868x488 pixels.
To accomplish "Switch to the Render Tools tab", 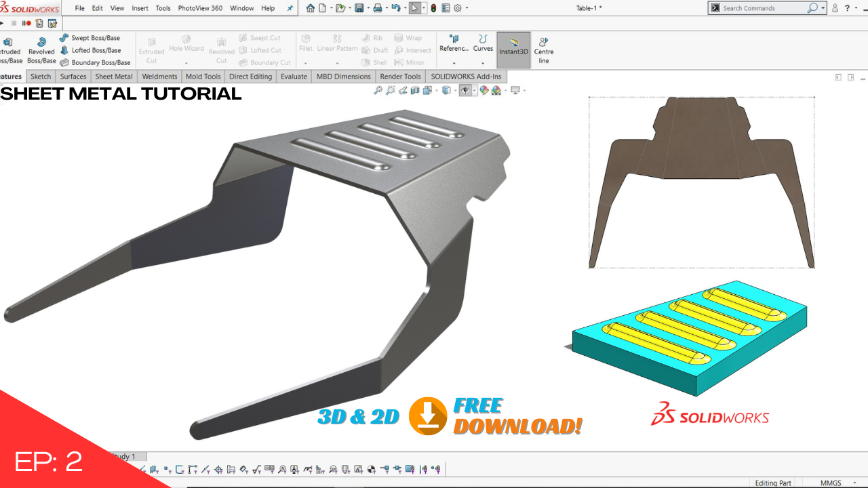I will tap(400, 77).
